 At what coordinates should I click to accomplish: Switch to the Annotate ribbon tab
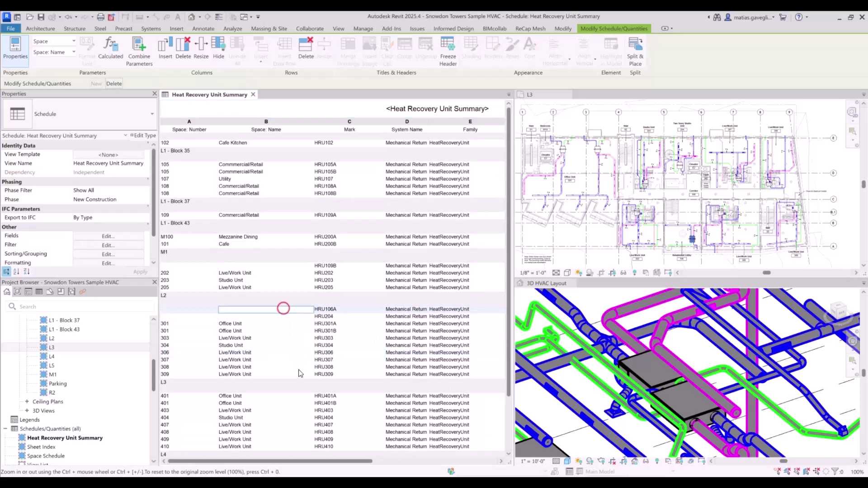pyautogui.click(x=203, y=28)
